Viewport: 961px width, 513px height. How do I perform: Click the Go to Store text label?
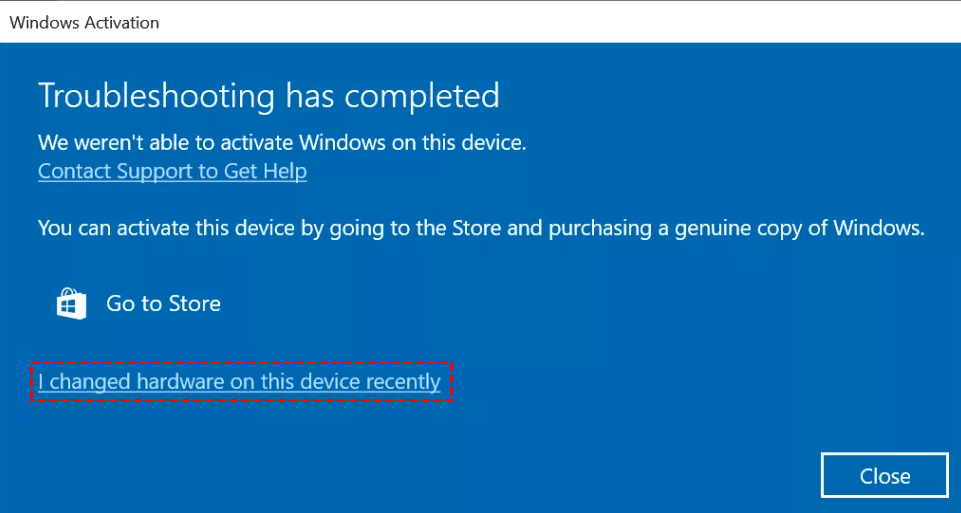coord(163,304)
